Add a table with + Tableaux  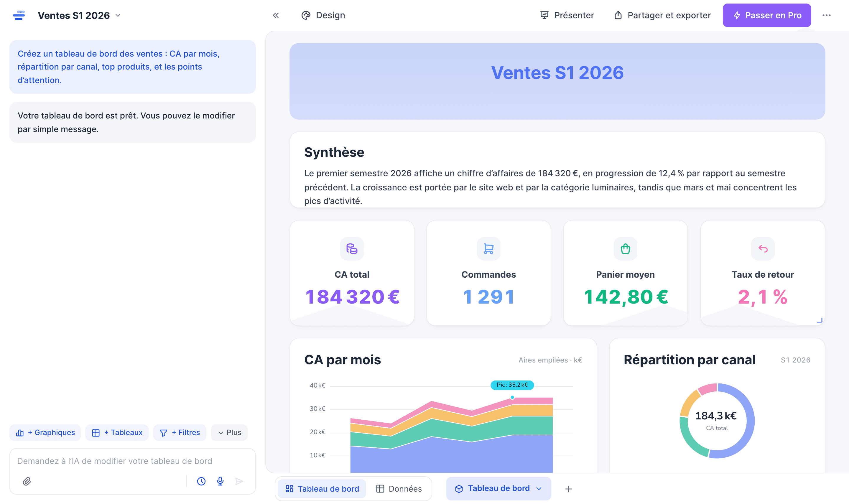pyautogui.click(x=117, y=432)
